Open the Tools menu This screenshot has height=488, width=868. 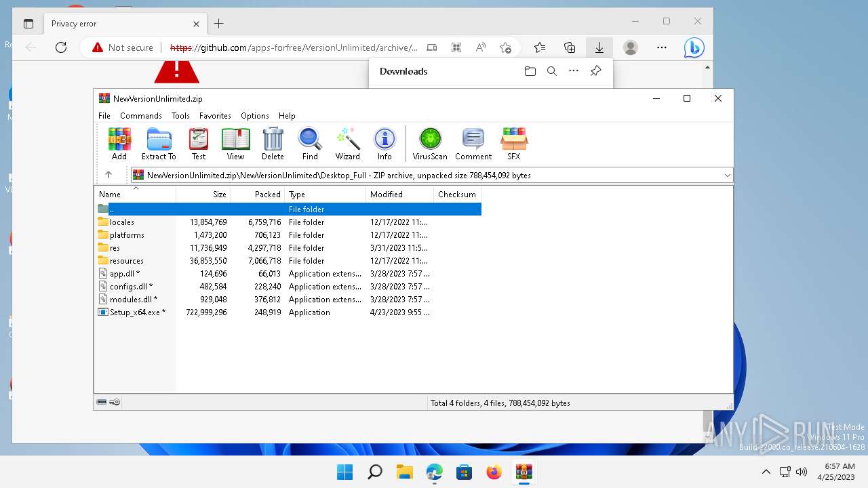tap(180, 116)
